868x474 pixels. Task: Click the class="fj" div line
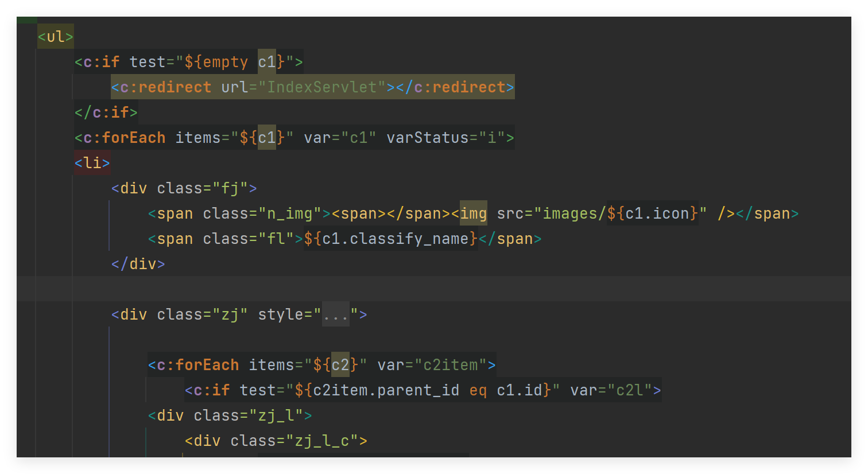click(x=184, y=188)
